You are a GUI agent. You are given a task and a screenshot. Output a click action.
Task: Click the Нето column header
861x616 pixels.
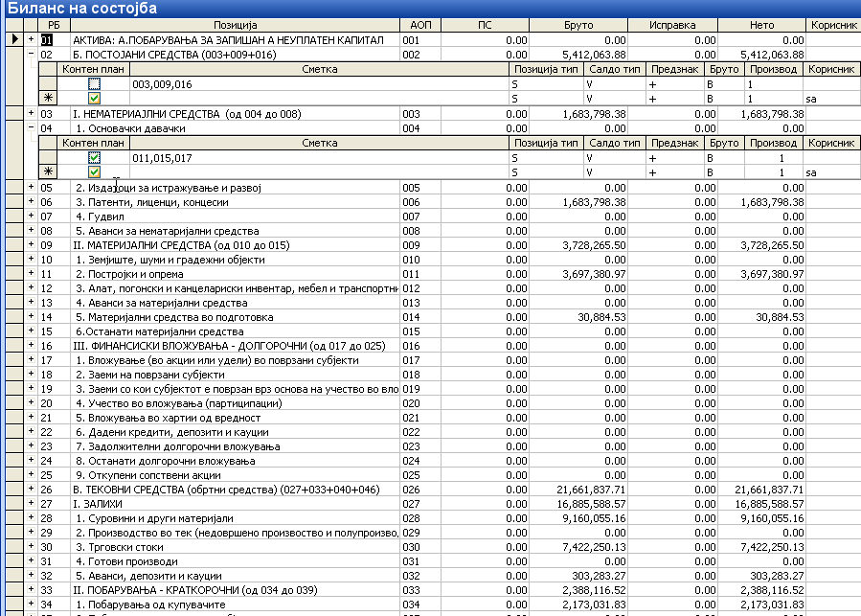pyautogui.click(x=761, y=25)
